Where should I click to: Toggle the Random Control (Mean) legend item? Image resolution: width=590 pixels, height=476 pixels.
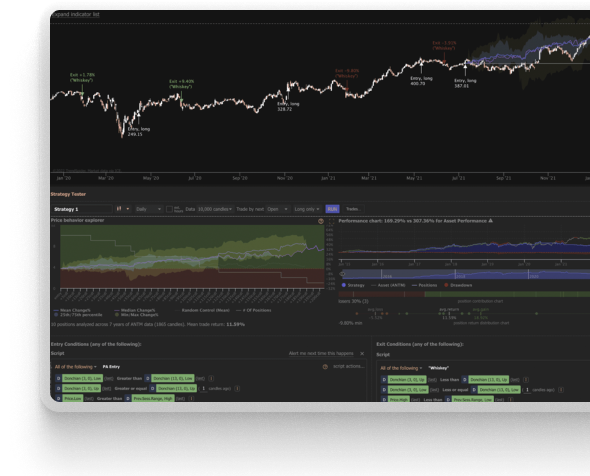point(202,310)
